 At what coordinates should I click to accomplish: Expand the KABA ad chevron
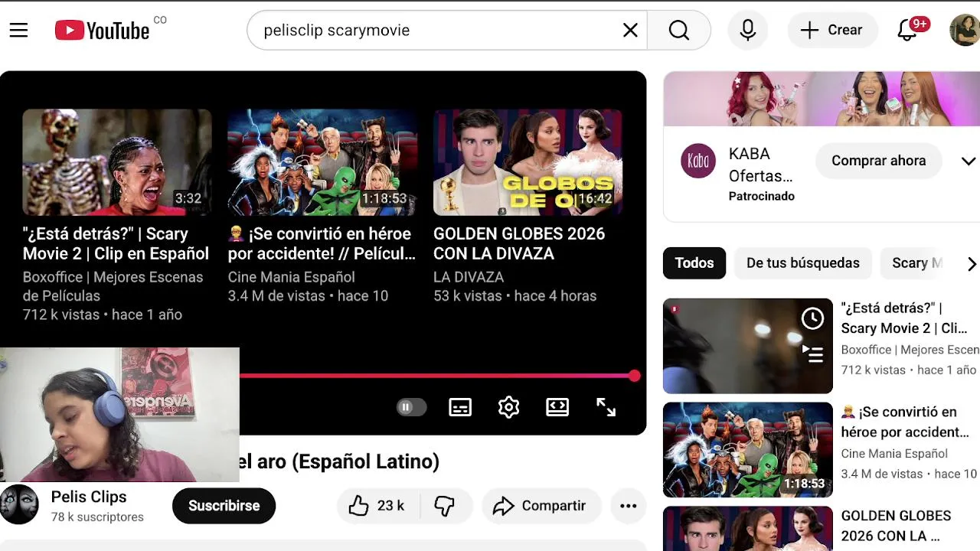pyautogui.click(x=969, y=161)
